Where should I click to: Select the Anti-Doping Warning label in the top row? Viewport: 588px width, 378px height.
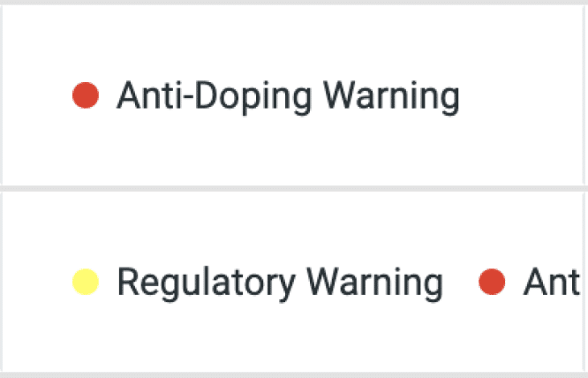(288, 97)
